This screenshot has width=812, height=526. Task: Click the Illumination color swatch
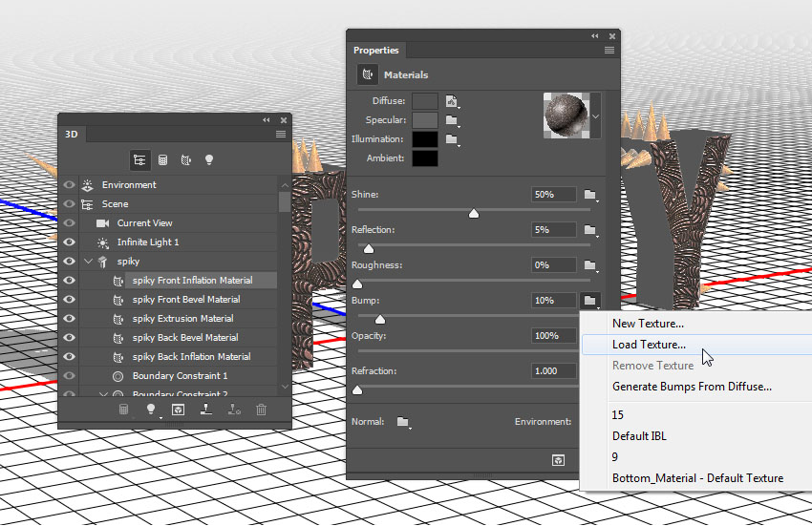click(x=425, y=139)
